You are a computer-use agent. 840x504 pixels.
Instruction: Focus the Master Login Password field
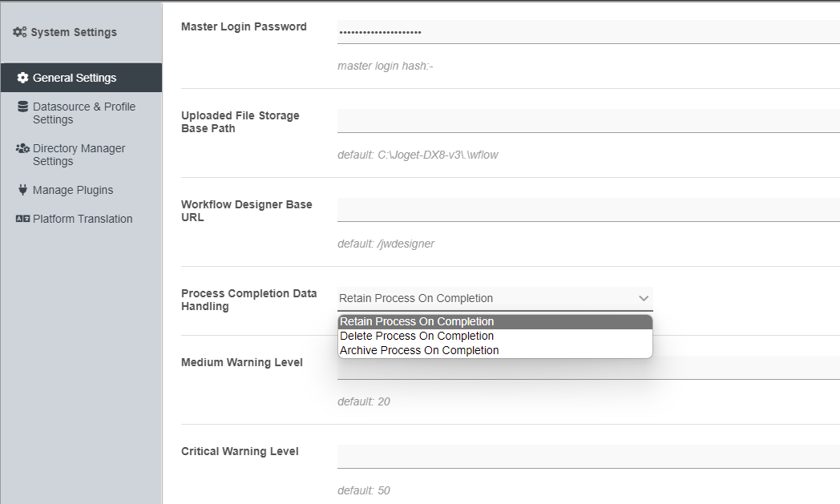[588, 32]
